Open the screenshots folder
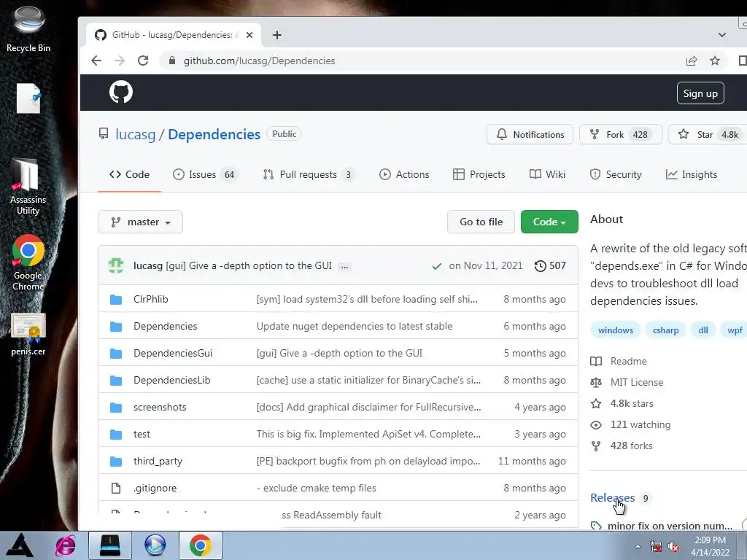Screen dimensions: 747x560 [x=160, y=407]
